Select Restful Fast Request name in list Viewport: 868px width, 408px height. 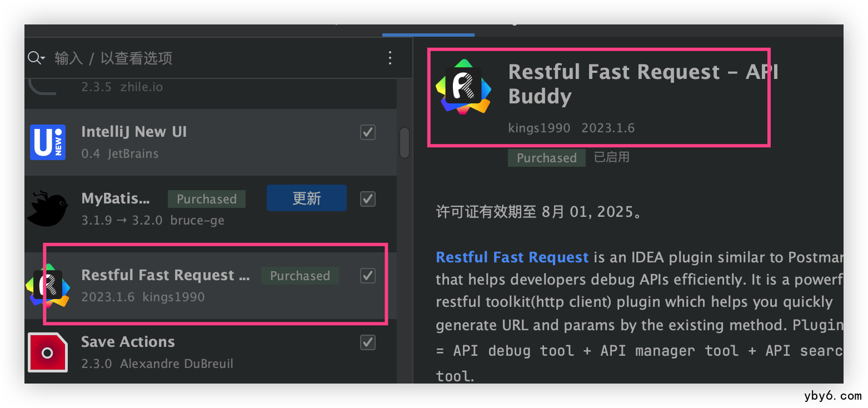point(166,275)
